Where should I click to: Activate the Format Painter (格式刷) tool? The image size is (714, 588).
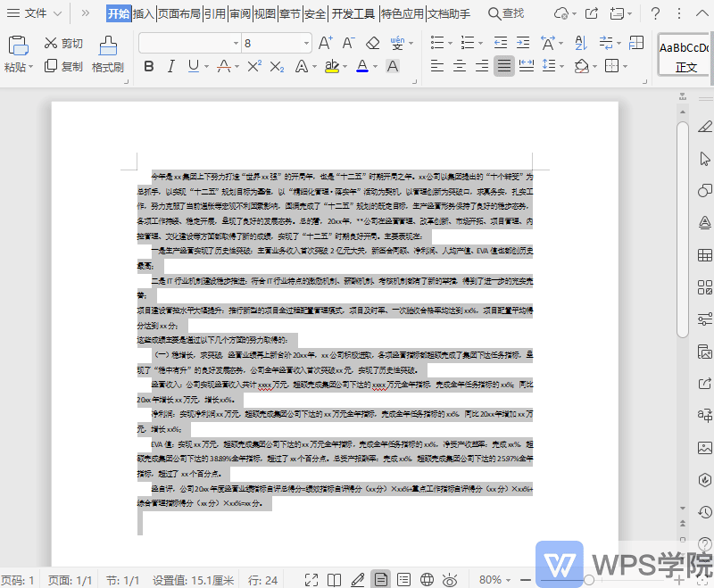[108, 54]
